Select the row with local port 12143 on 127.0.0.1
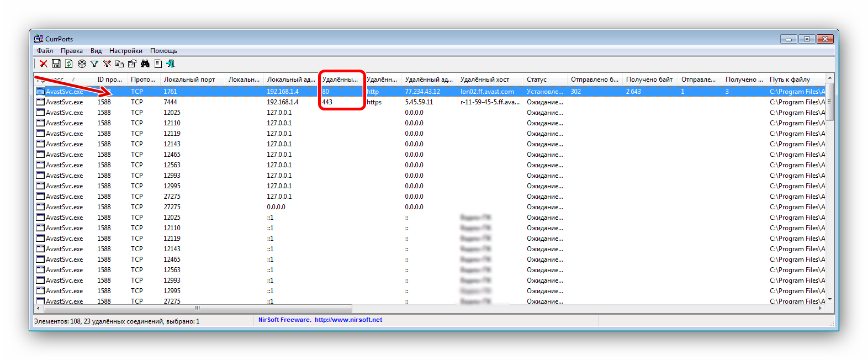 coord(430,144)
